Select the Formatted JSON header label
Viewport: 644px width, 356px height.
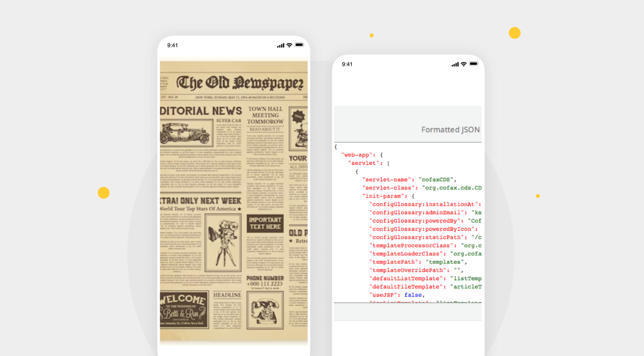[450, 130]
